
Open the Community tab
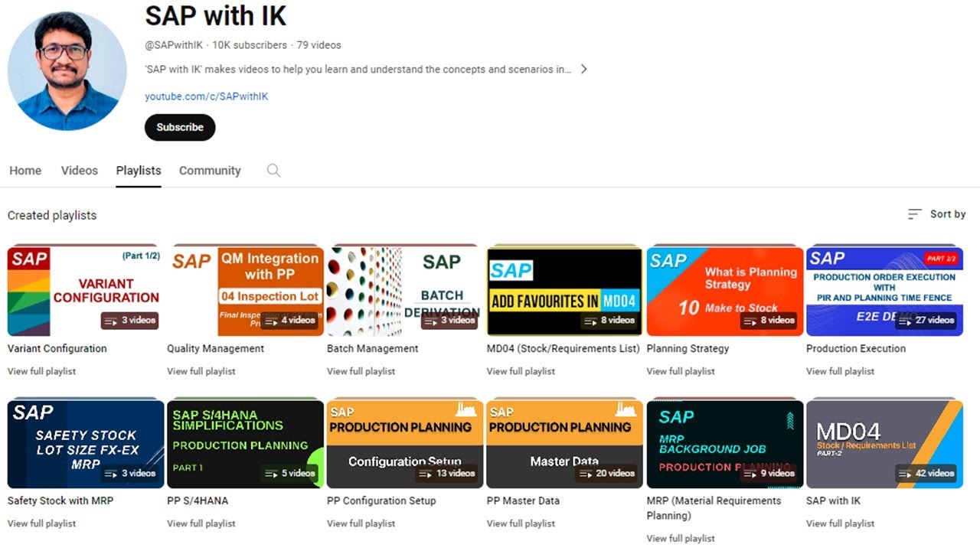click(x=210, y=171)
